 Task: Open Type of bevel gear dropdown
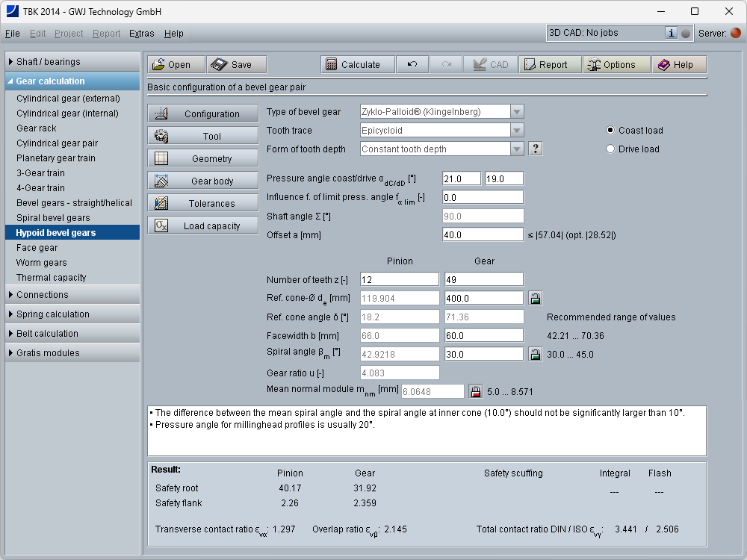tap(517, 112)
